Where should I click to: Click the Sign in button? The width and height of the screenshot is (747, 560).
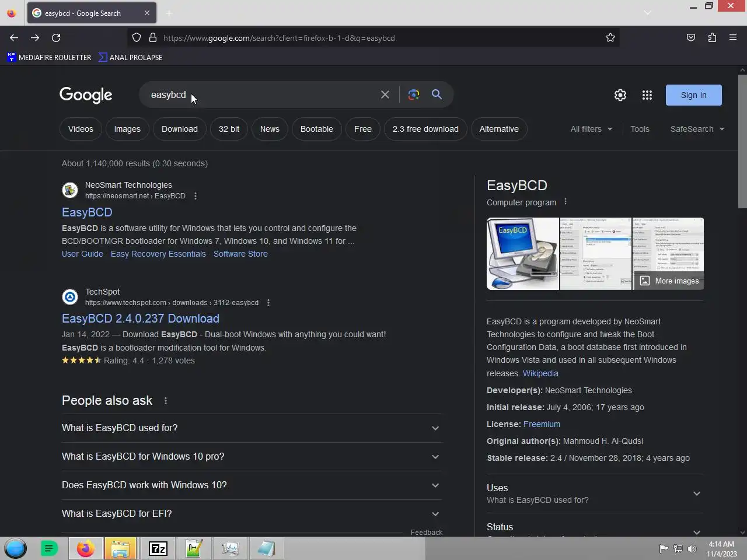pos(694,95)
